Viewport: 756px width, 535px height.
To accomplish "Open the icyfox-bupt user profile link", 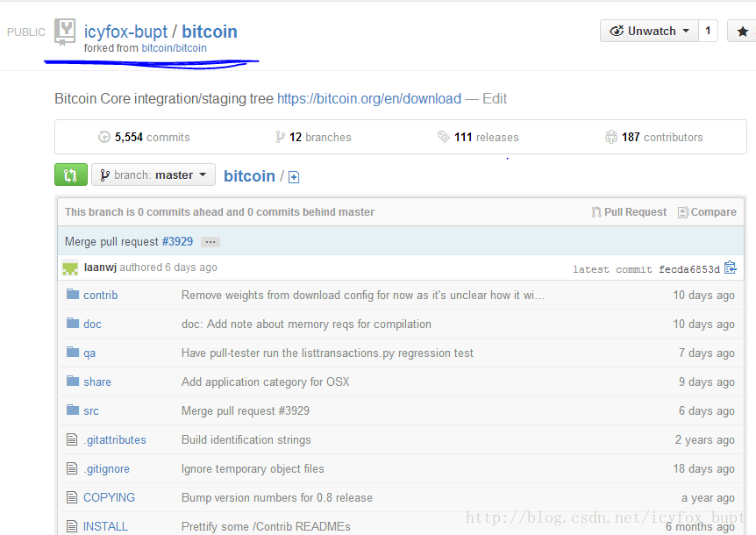I will (x=125, y=32).
